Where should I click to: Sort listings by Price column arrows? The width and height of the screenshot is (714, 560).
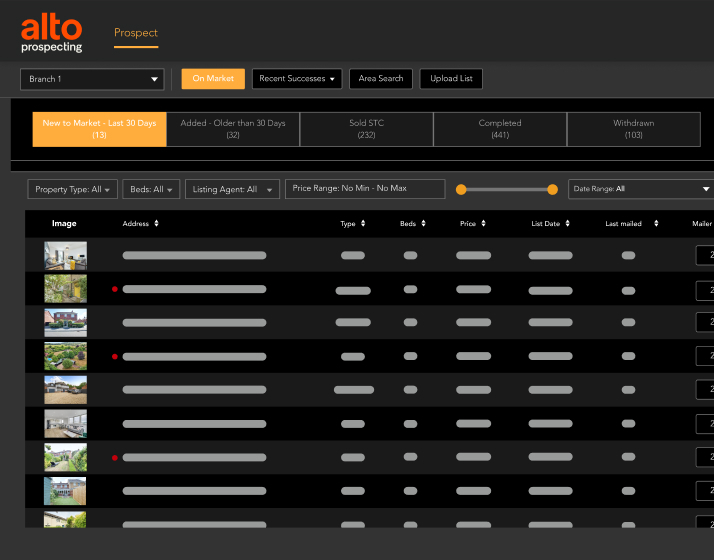tap(483, 224)
